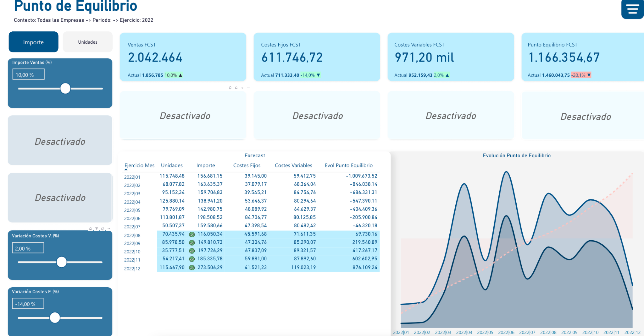Click the Punto Equilibrio FCST value 1.166.354,67
The image size is (644, 336).
pos(564,57)
